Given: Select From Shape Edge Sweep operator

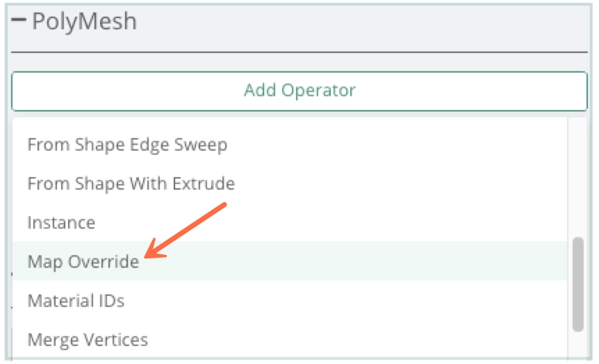Looking at the screenshot, I should [127, 145].
